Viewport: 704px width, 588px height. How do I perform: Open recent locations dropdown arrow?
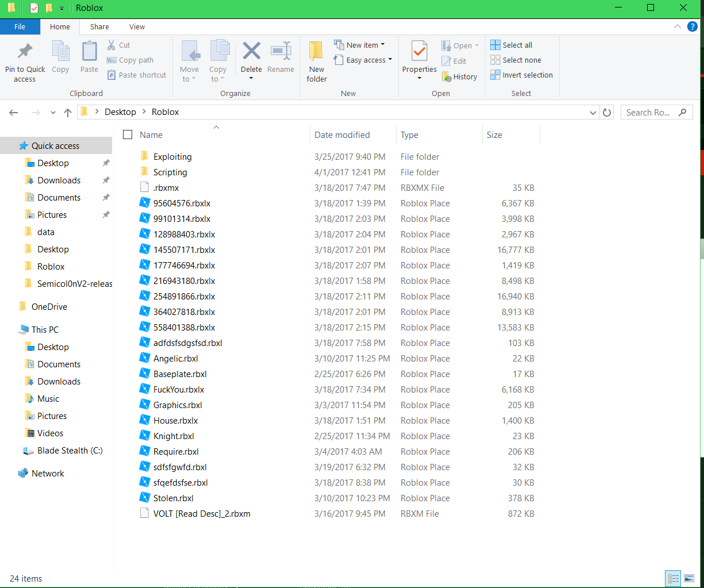tap(53, 113)
